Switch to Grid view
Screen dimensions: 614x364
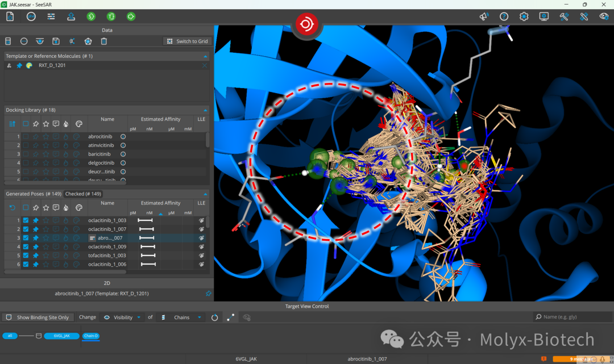pos(187,41)
